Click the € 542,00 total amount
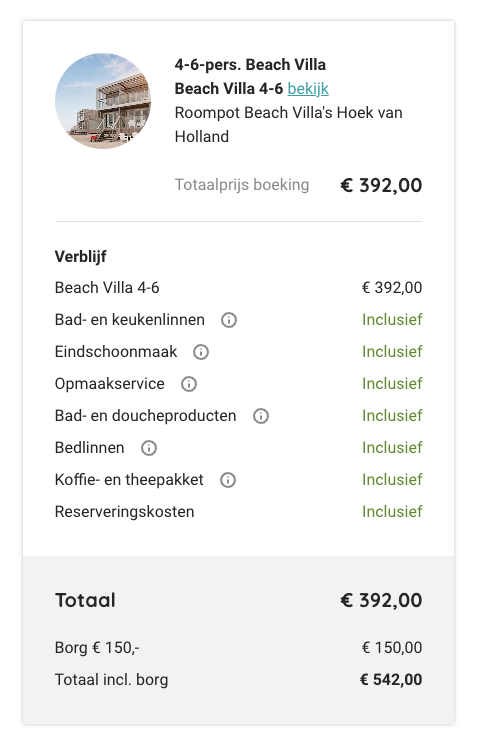The width and height of the screenshot is (479, 746). (391, 679)
